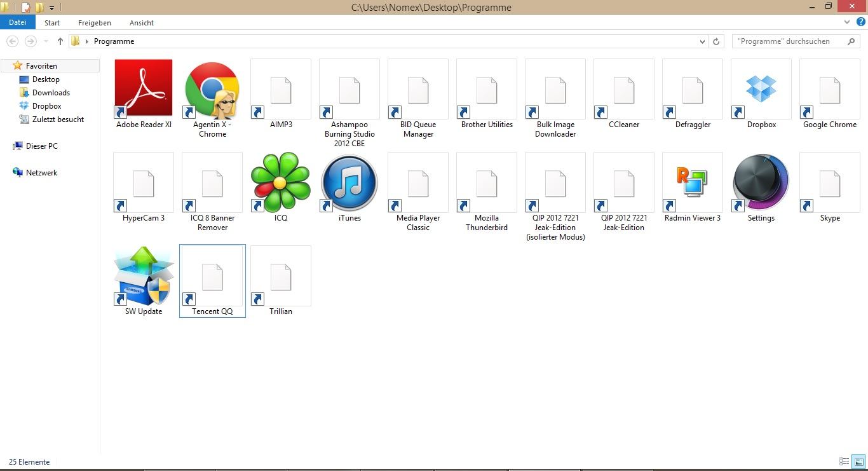Image resolution: width=868 pixels, height=471 pixels.
Task: Select Ashampoo Burning Studio 2012 CBE shortcut
Action: click(x=349, y=103)
